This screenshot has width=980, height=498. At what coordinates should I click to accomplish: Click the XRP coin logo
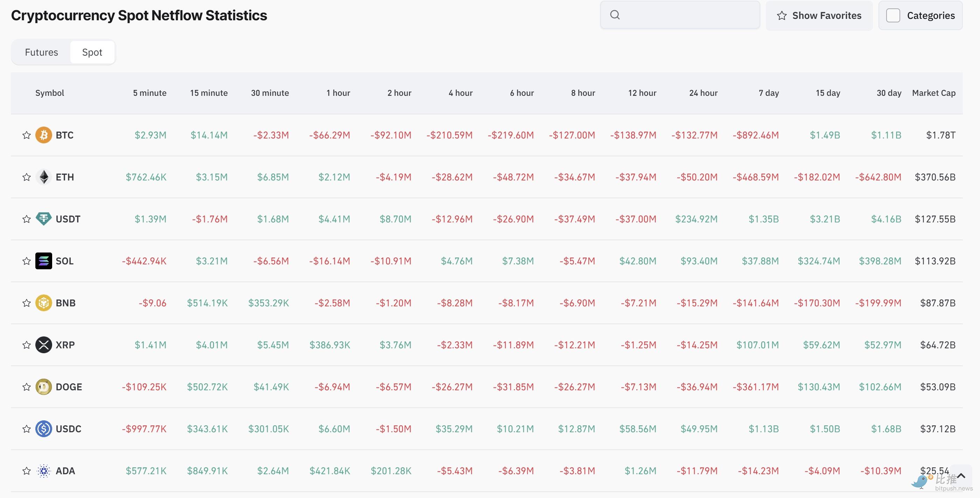pos(44,345)
